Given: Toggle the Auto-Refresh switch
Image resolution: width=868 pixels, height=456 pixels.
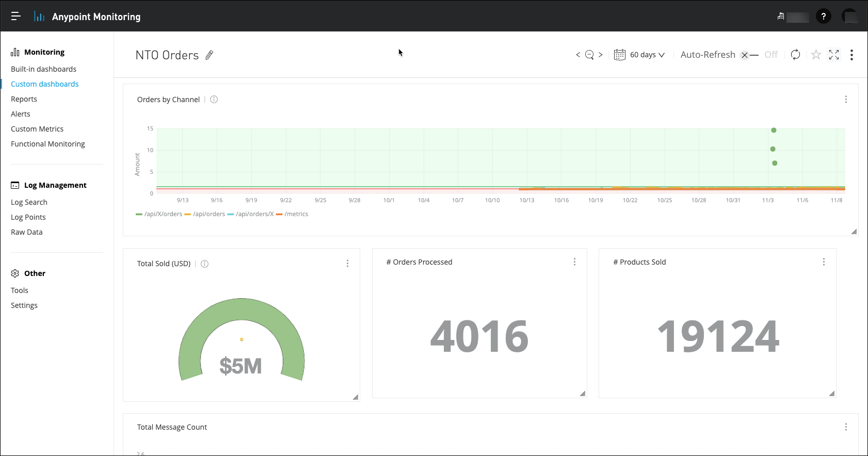Looking at the screenshot, I should (749, 55).
